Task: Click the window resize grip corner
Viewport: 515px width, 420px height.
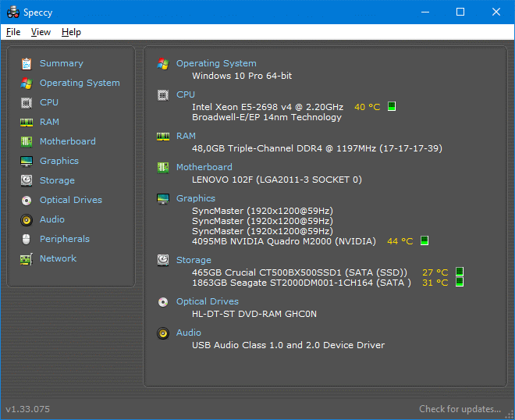Action: (x=509, y=414)
